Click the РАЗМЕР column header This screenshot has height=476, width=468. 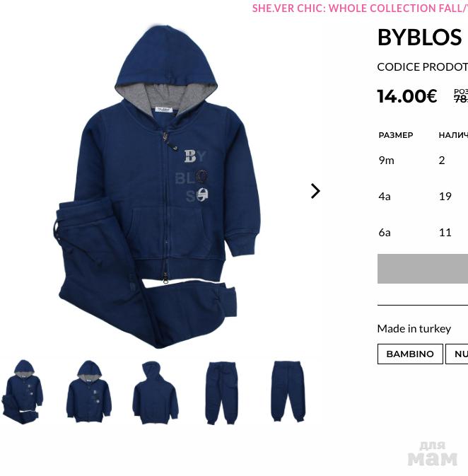pyautogui.click(x=396, y=135)
